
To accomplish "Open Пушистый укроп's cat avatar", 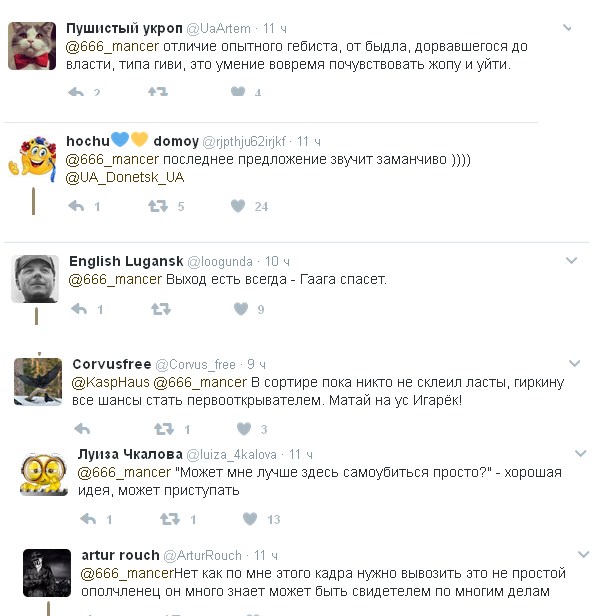I will point(31,45).
